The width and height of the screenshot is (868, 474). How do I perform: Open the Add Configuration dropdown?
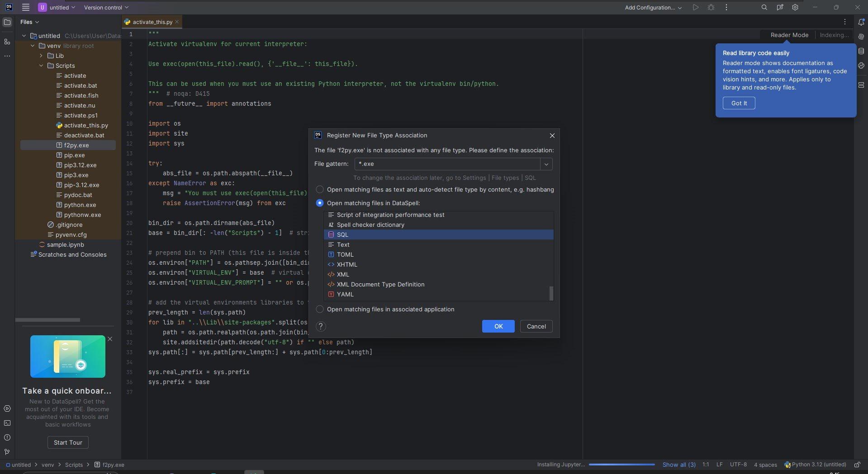[x=653, y=7]
